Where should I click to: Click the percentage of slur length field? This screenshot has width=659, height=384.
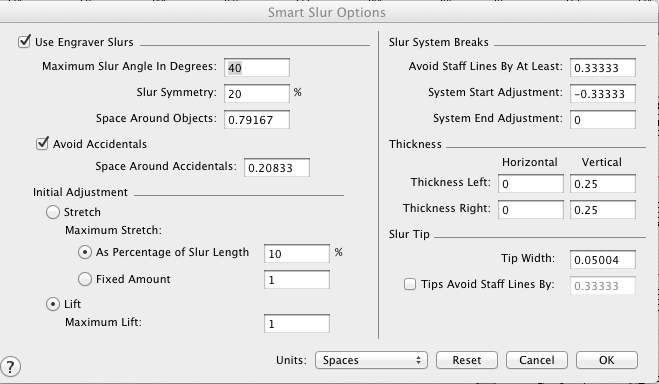pyautogui.click(x=297, y=254)
